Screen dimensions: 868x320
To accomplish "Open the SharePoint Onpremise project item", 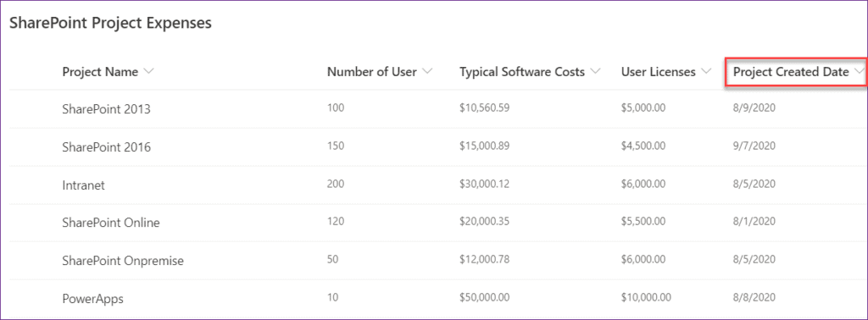I will [x=123, y=261].
